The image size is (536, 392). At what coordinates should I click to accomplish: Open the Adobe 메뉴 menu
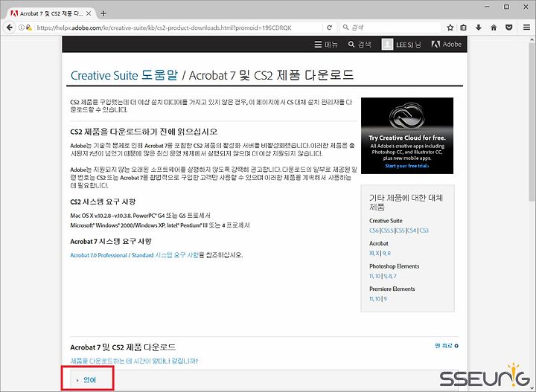click(x=326, y=45)
